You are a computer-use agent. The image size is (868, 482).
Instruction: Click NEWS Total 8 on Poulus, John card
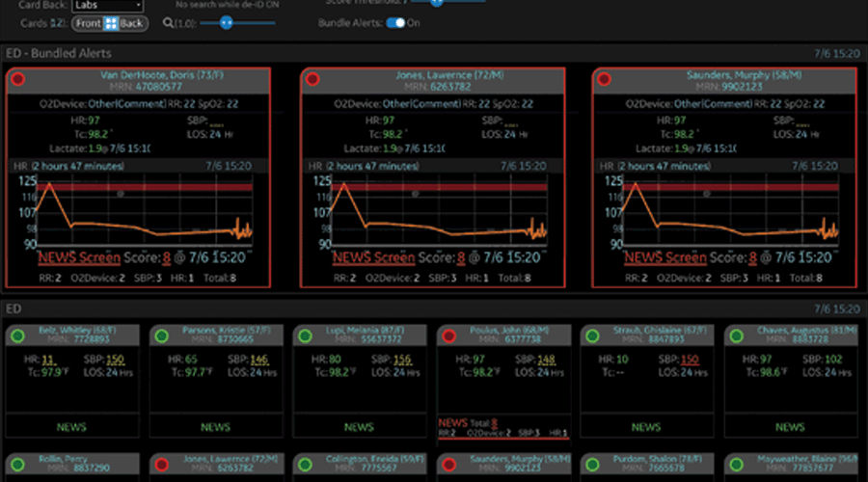468,423
